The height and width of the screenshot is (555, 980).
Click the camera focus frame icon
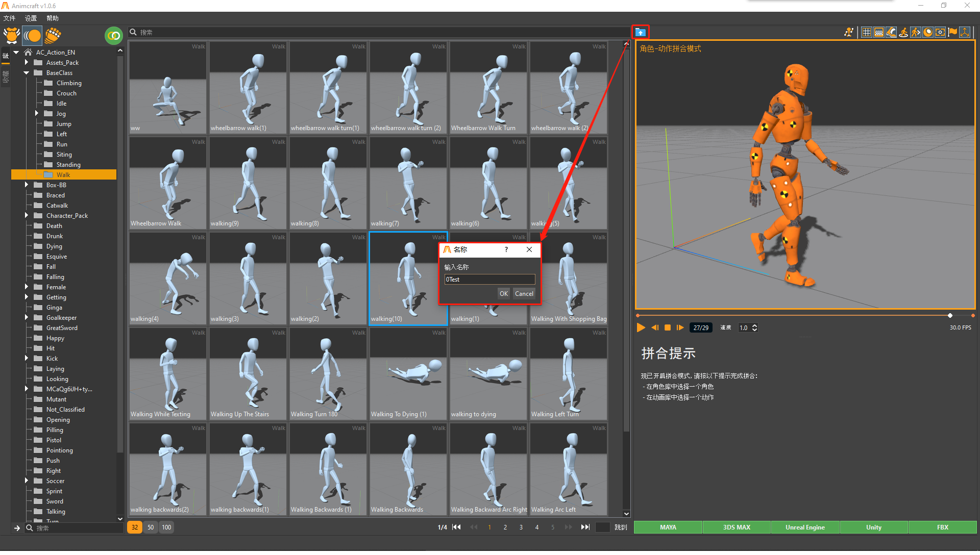(x=940, y=32)
